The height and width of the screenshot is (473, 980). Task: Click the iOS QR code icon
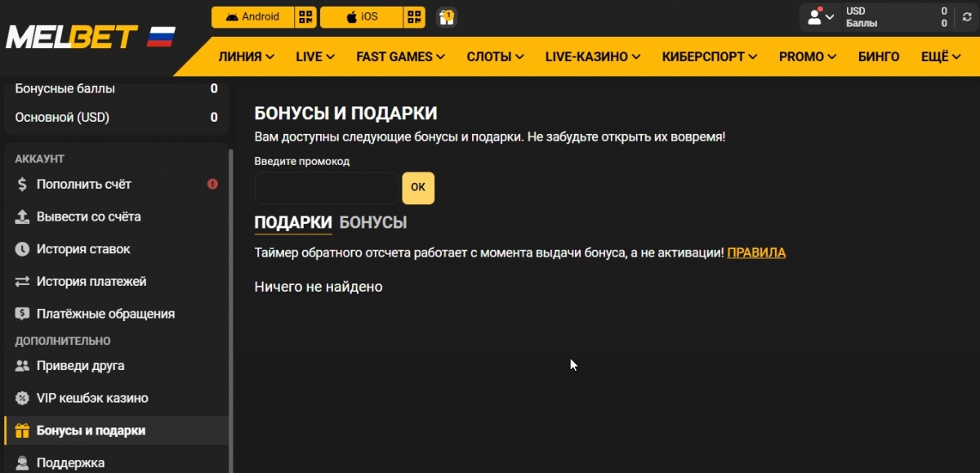tap(415, 17)
